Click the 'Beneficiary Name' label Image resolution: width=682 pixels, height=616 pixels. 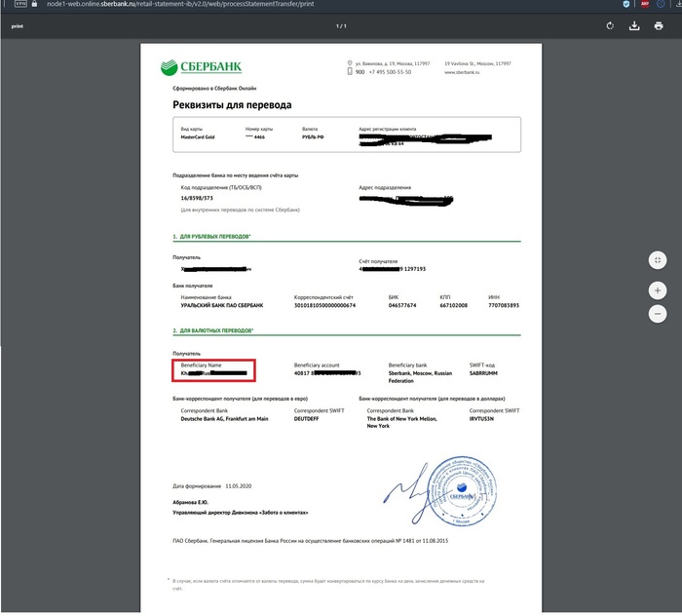pyautogui.click(x=201, y=365)
